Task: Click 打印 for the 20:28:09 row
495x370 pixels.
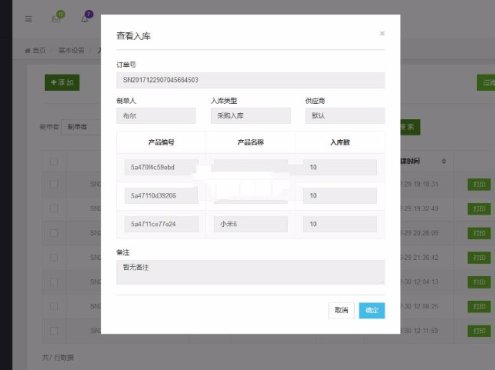Action: click(x=479, y=233)
